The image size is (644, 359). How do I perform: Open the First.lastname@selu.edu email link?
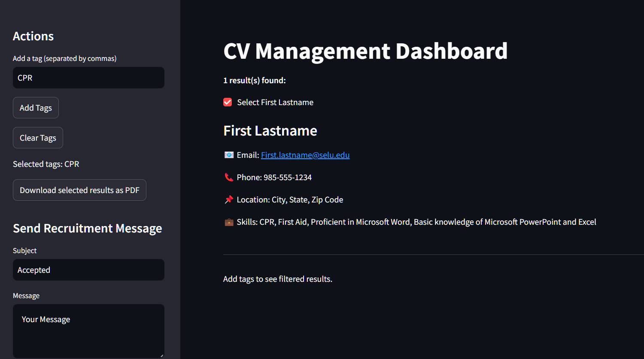[x=305, y=155]
